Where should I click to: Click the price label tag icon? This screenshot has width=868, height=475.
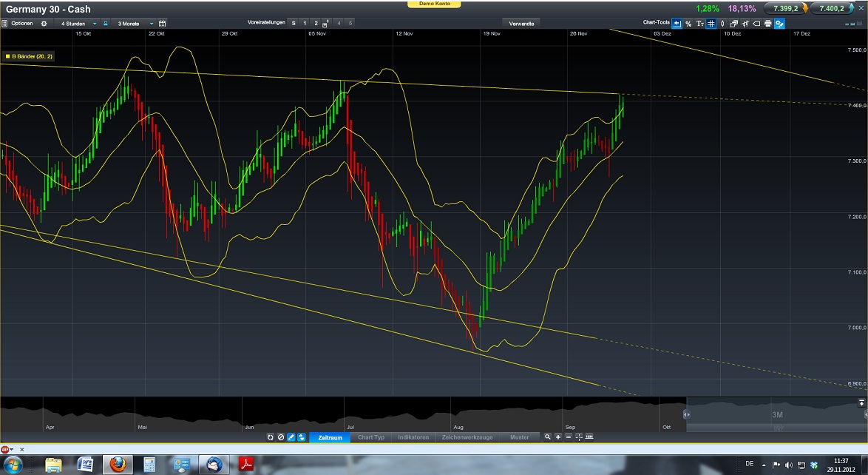756,23
